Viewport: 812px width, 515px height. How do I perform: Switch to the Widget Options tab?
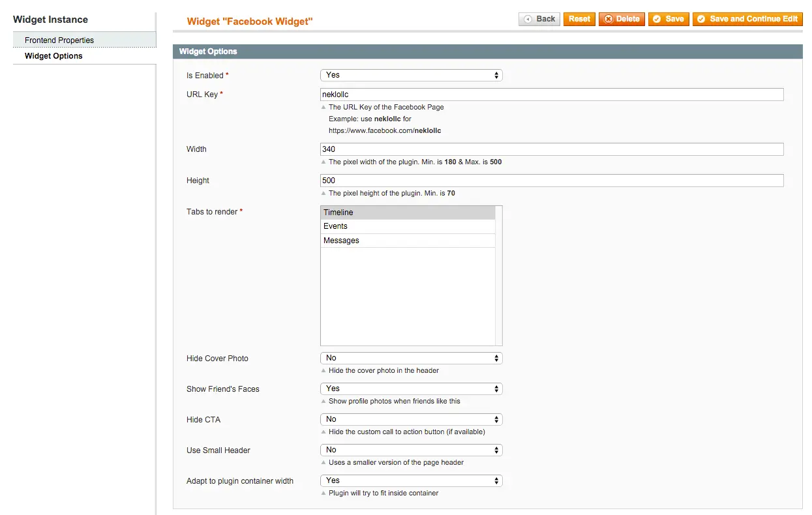85,56
